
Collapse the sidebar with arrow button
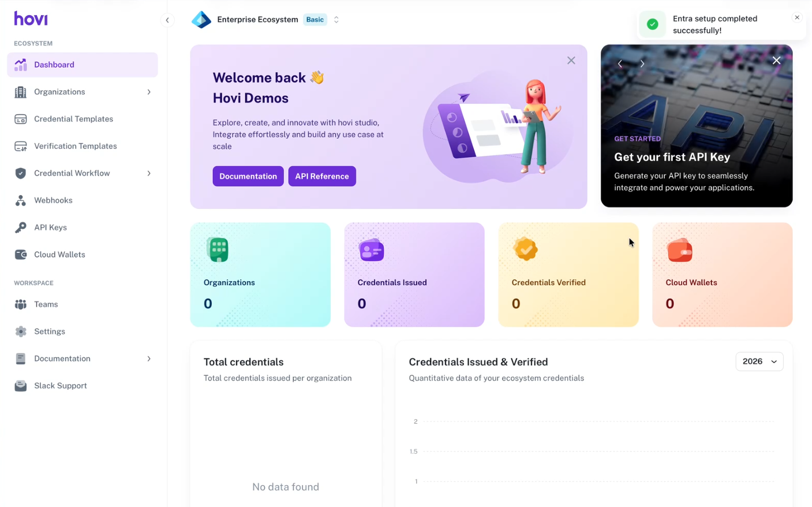pos(167,20)
